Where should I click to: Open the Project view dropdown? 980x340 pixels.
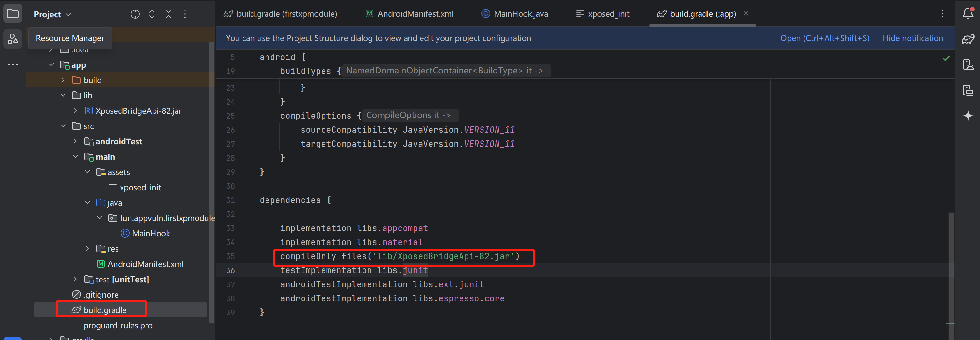[52, 14]
